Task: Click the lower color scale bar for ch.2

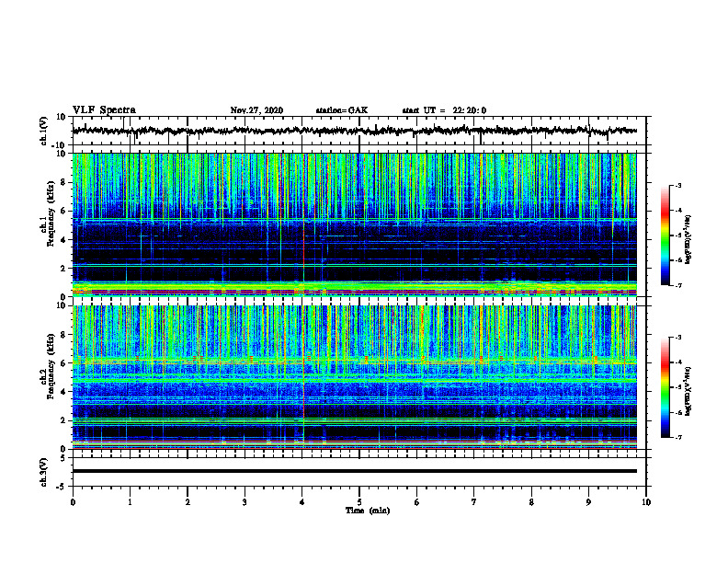Action: 665,387
